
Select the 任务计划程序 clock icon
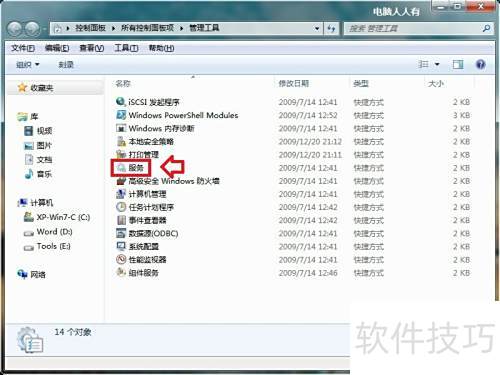click(120, 207)
